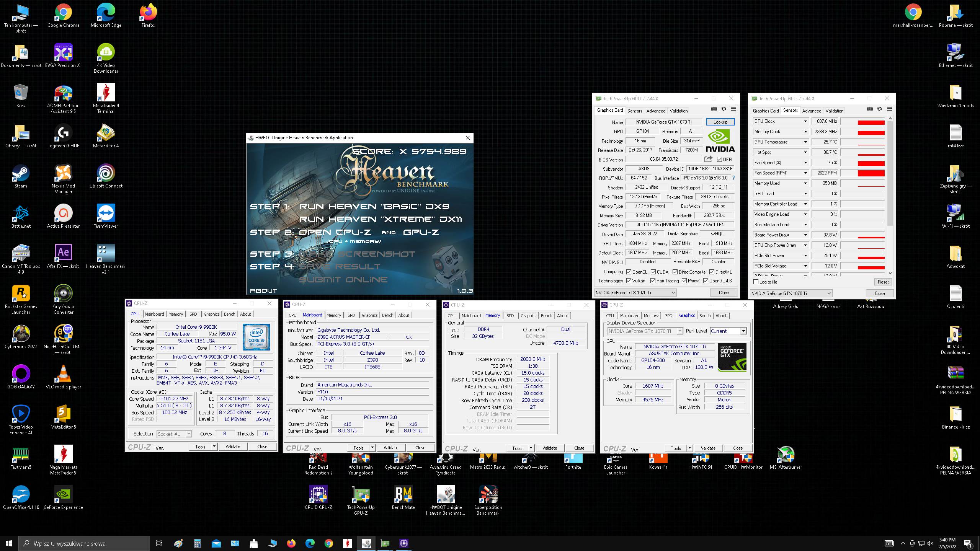
Task: Open GPU selector dropdown in GPU-Z Sensors window
Action: (x=791, y=293)
